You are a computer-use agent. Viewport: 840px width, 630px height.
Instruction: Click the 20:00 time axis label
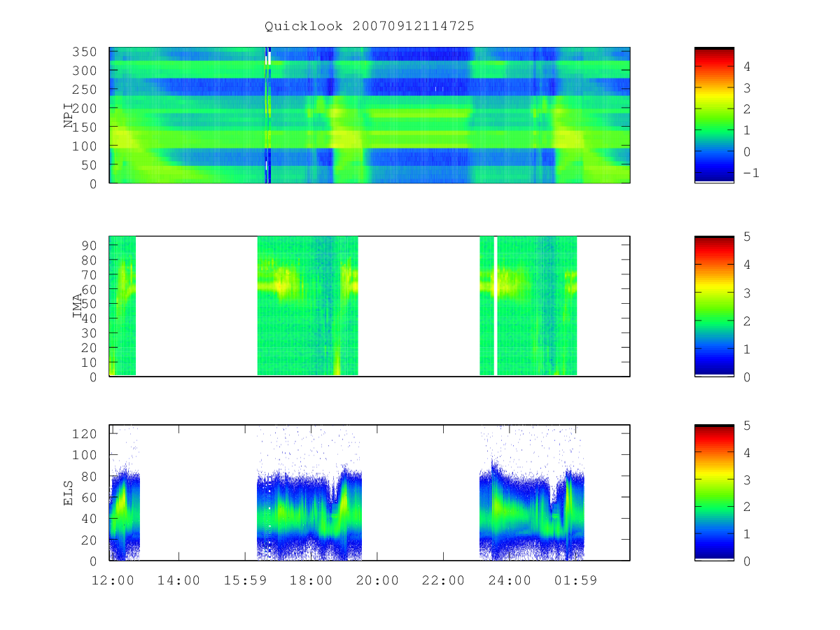pos(377,580)
